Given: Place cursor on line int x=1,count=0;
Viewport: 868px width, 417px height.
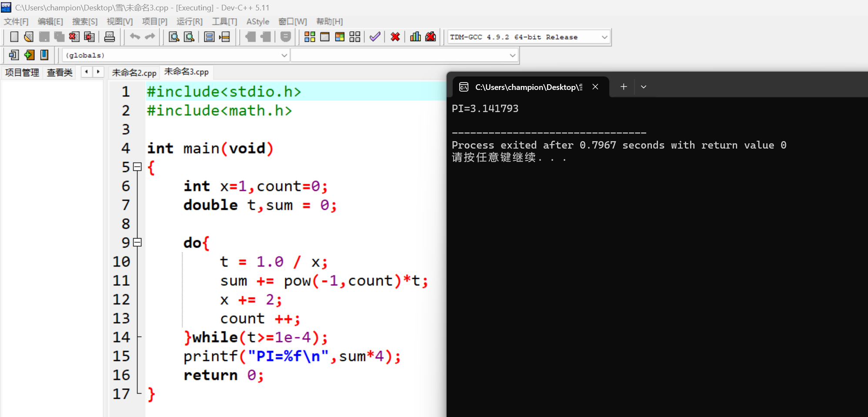Looking at the screenshot, I should tap(255, 186).
